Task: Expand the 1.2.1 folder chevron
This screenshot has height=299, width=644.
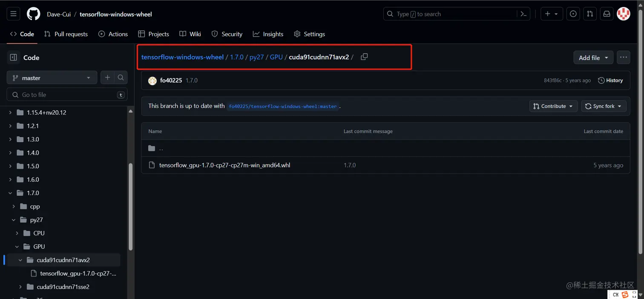Action: pos(11,126)
